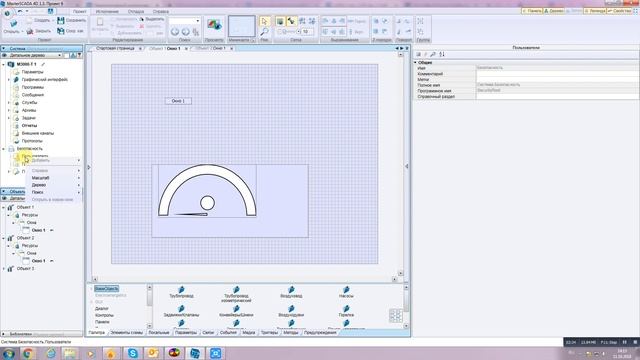The width and height of the screenshot is (640, 360).
Task: Click the Создать (create) button in the ribbon
Action: (x=39, y=20)
